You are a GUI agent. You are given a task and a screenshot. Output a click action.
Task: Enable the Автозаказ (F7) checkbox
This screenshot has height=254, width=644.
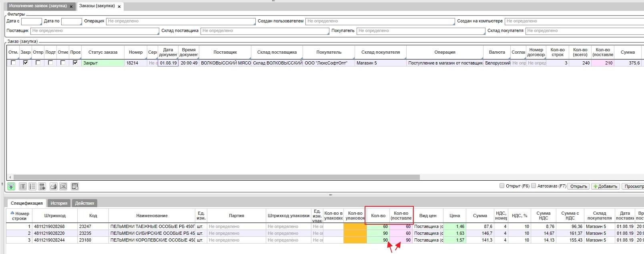(534, 186)
